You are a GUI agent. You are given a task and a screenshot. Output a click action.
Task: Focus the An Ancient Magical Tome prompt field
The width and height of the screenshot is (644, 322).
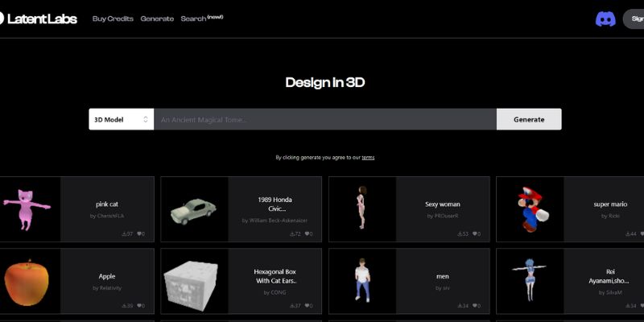pos(325,119)
